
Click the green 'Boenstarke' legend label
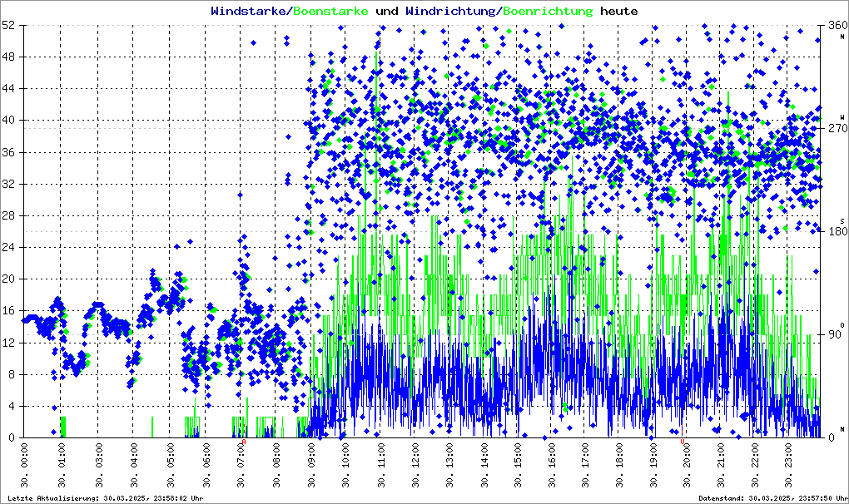[330, 12]
